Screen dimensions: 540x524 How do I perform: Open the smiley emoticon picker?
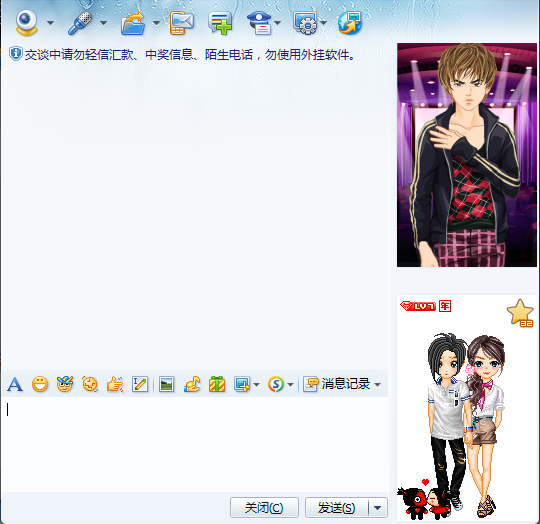(40, 384)
